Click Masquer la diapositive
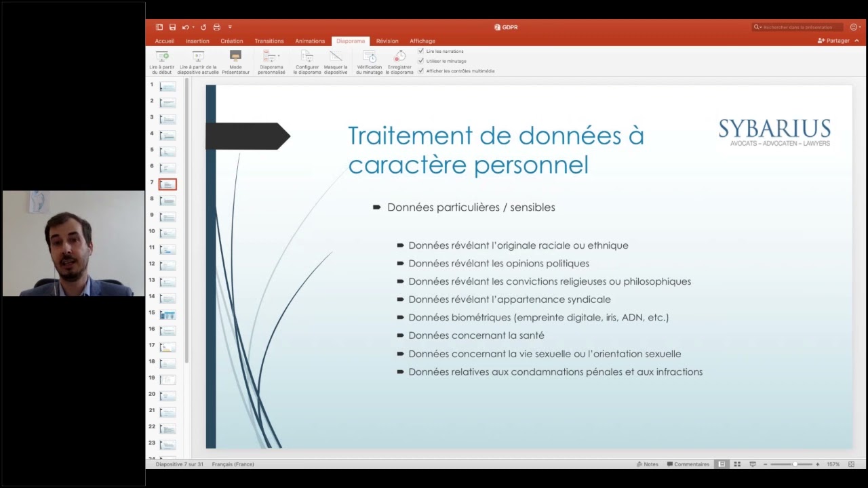 336,62
